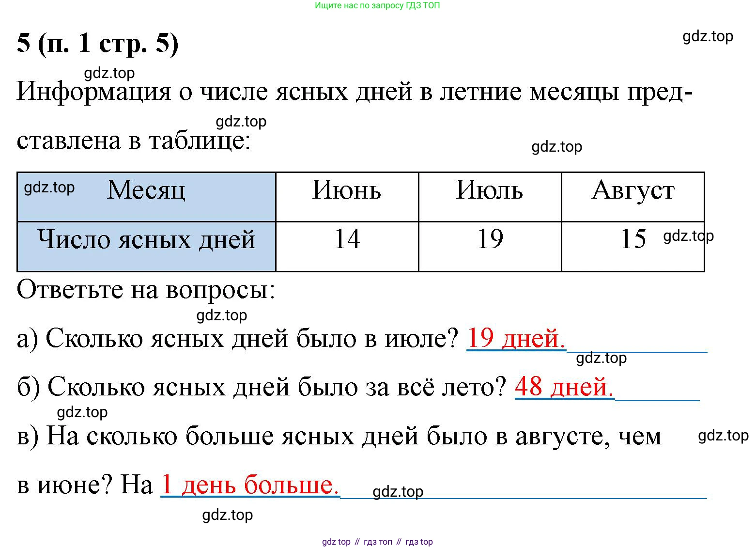This screenshot has width=756, height=549.
Task: Click question а) about clear days in июле
Action: click(237, 338)
